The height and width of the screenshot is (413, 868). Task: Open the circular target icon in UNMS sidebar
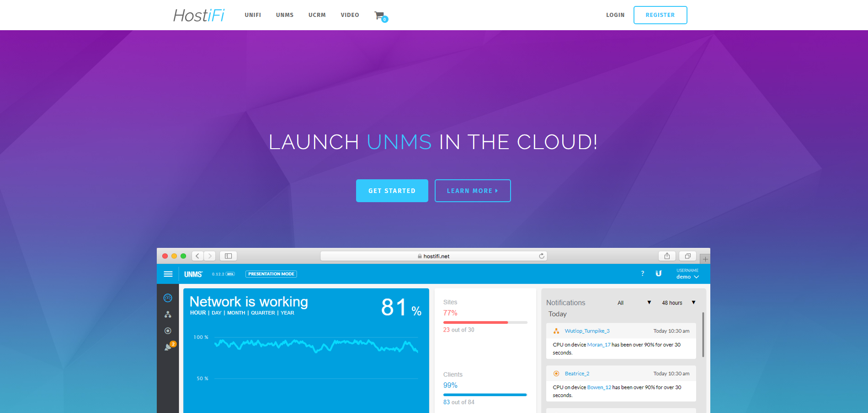[168, 331]
